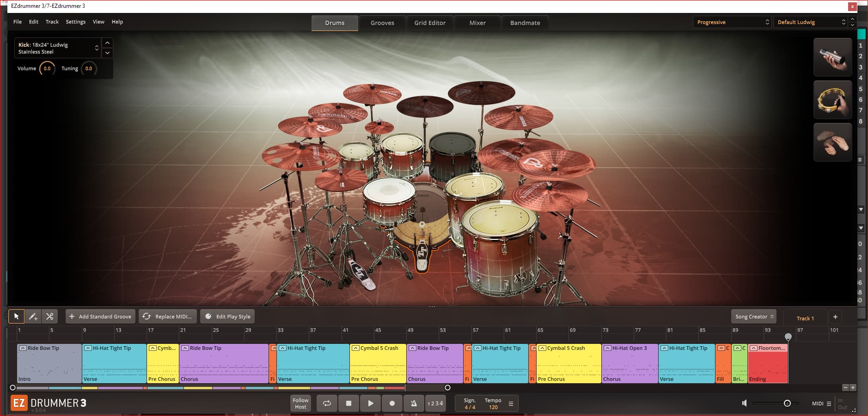Viewport: 868px width, 416px height.
Task: Click the Edit Play Style button
Action: coord(228,317)
